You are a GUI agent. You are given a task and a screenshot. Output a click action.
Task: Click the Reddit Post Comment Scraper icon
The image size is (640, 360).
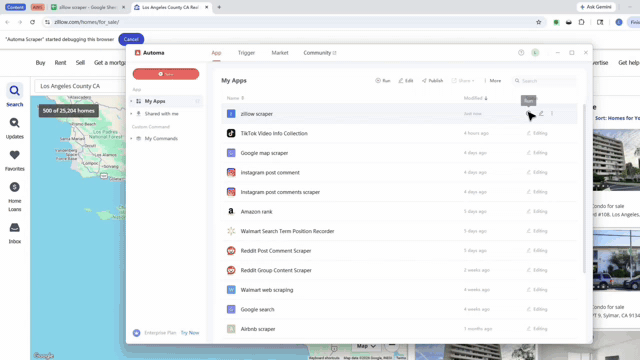pos(231,251)
